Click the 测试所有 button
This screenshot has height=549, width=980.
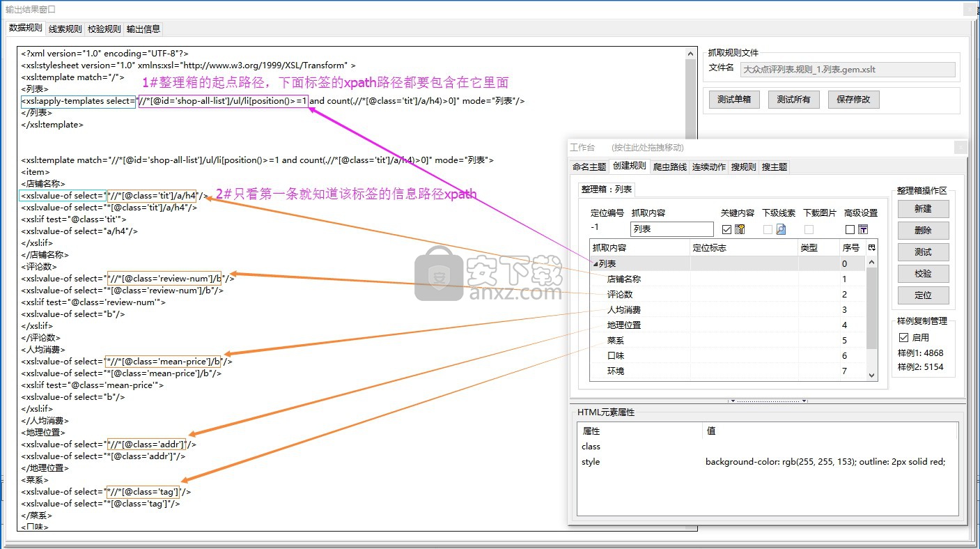(793, 100)
